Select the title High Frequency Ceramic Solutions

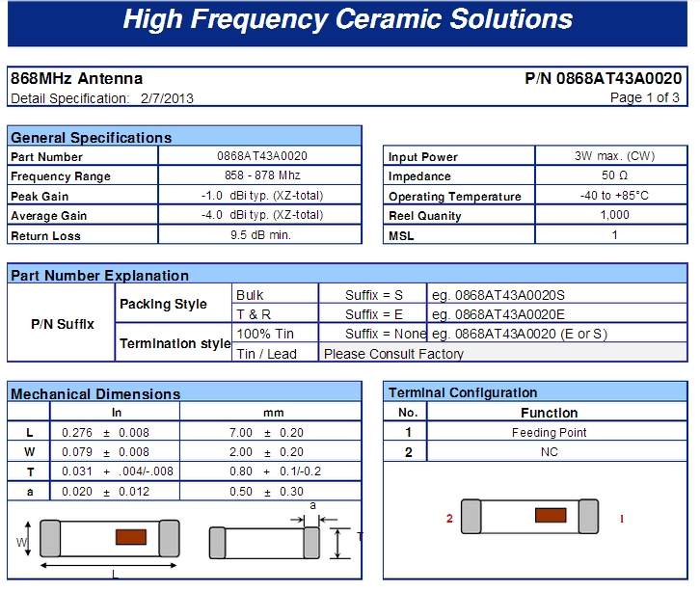(x=347, y=20)
